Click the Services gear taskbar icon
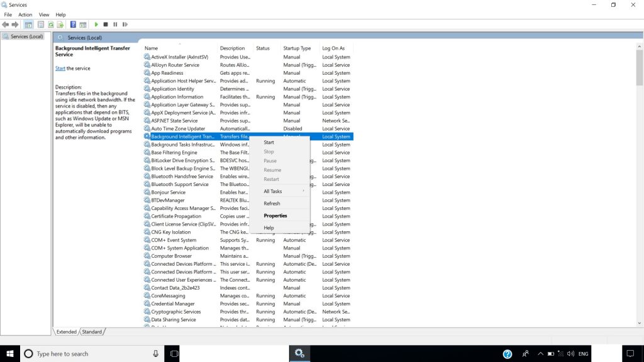Image resolution: width=644 pixels, height=362 pixels. [x=299, y=353]
